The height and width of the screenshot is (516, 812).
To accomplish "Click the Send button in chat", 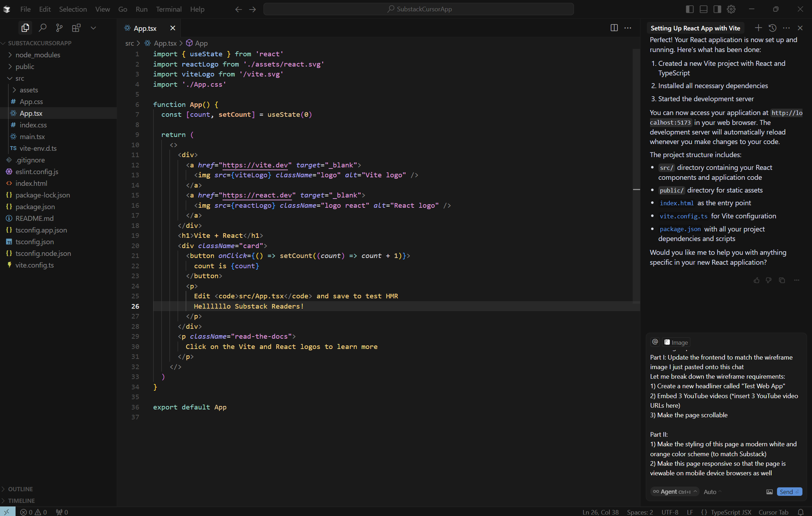I will [x=789, y=492].
